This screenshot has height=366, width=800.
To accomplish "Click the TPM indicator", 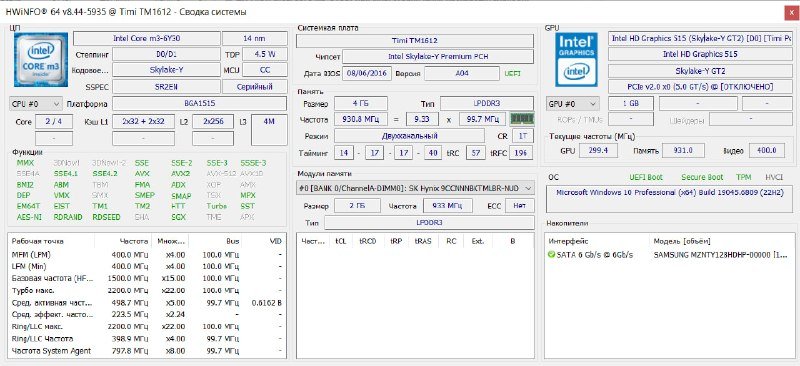I will (x=743, y=177).
